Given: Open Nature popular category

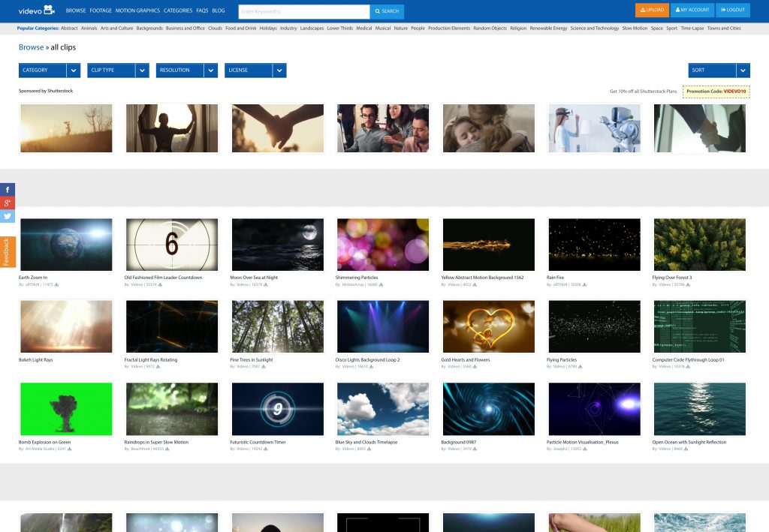Looking at the screenshot, I should pos(401,29).
